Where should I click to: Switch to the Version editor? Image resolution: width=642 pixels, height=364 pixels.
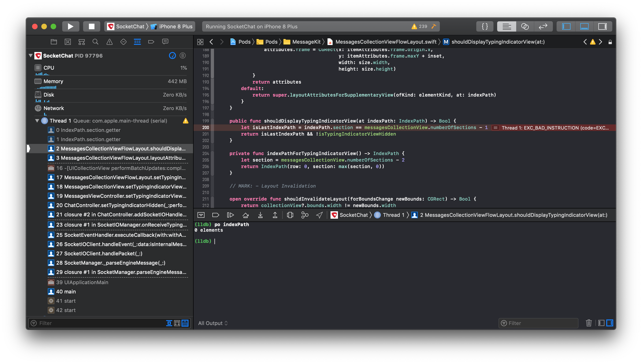(543, 26)
